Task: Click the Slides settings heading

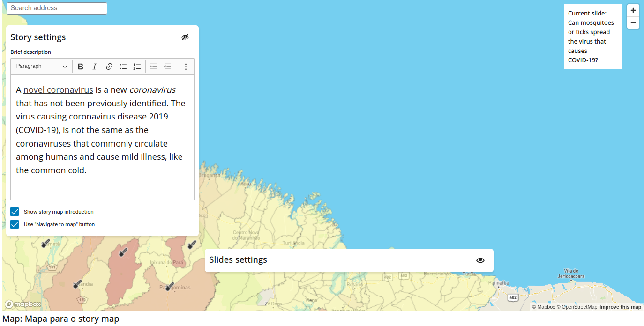Action: click(238, 260)
